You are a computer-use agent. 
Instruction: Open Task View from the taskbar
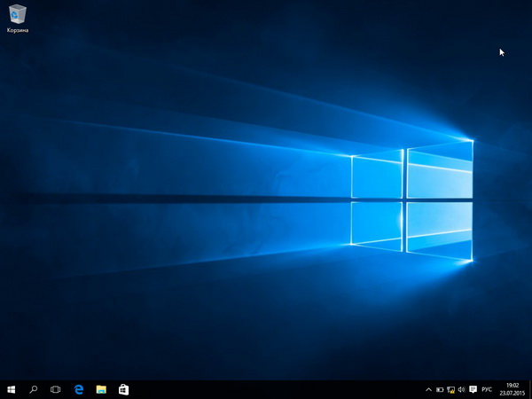(x=56, y=389)
